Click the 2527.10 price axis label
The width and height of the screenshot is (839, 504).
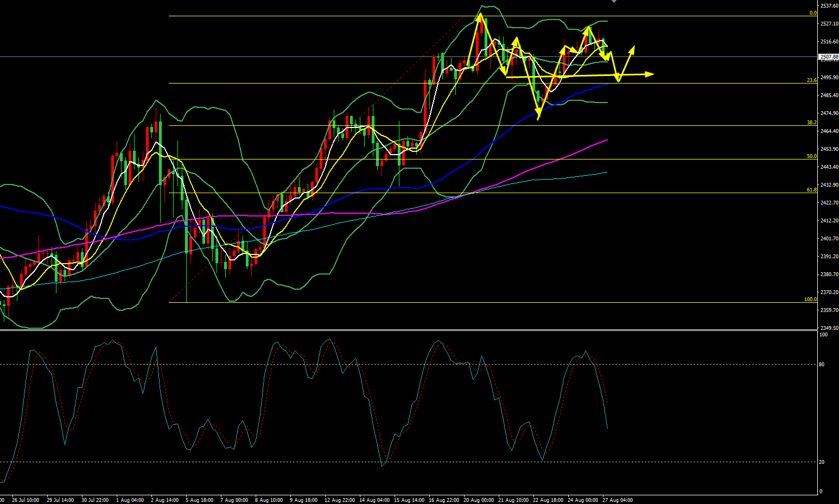tap(830, 24)
